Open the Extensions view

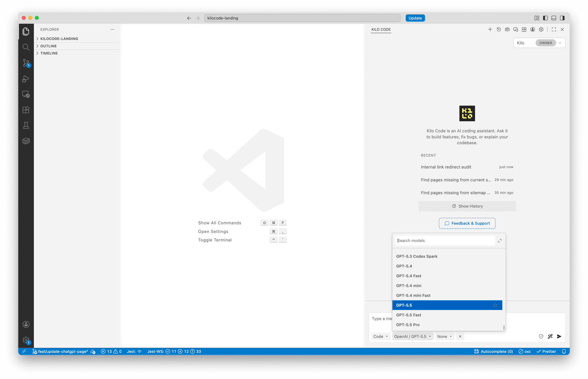click(26, 110)
